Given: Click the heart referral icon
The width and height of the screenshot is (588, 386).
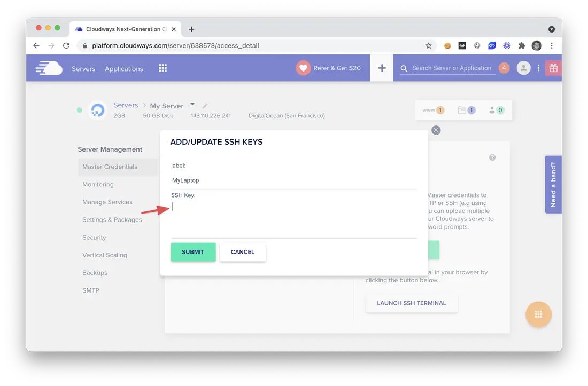Looking at the screenshot, I should pos(303,68).
